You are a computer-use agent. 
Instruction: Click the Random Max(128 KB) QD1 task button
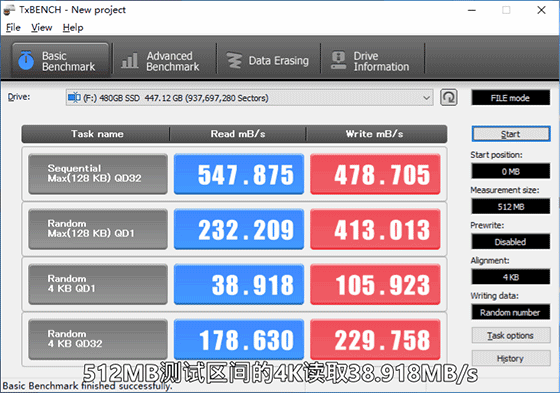pos(98,229)
